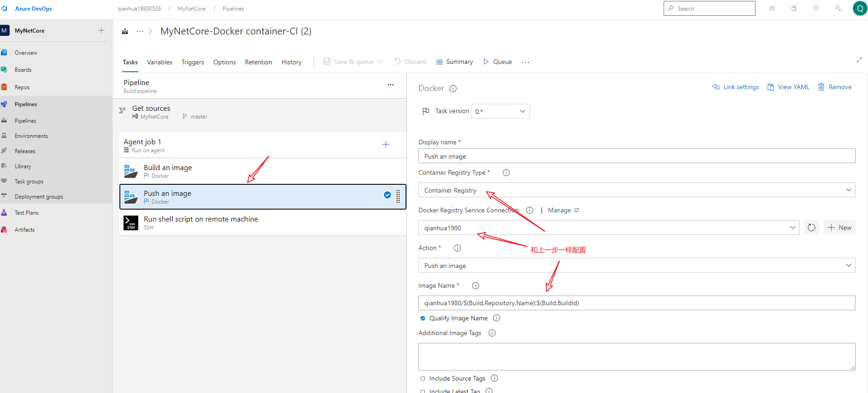Viewport: 868px width, 393px height.
Task: Open the Container Registry Type dropdown
Action: pyautogui.click(x=636, y=190)
